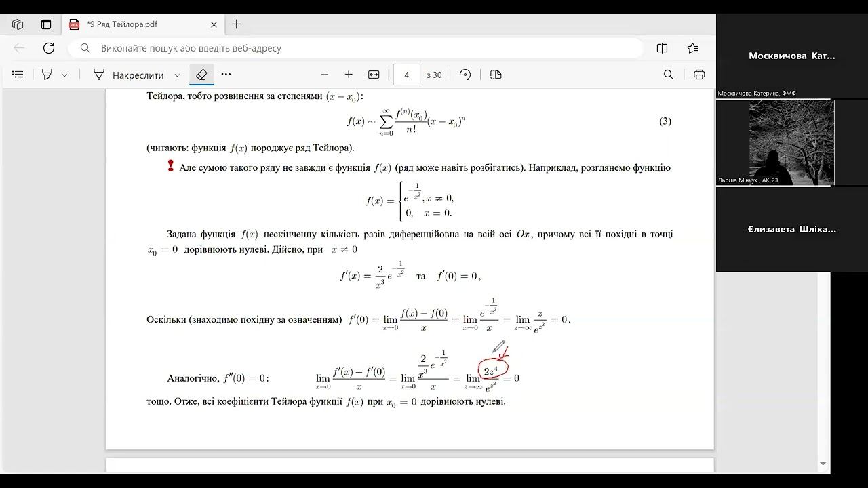The height and width of the screenshot is (488, 868).
Task: Switch PDF page view layout
Action: click(496, 75)
